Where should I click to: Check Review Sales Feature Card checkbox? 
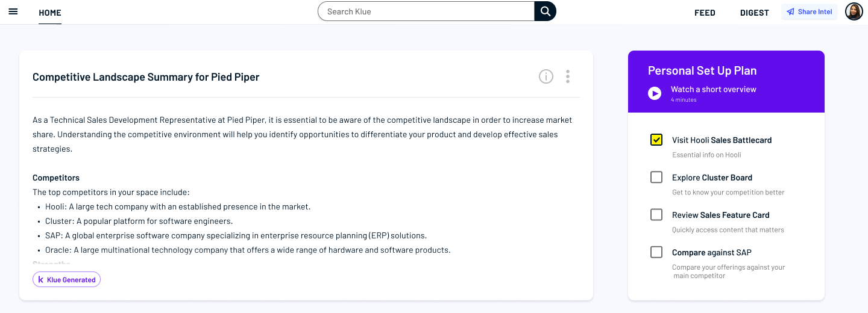[656, 214]
